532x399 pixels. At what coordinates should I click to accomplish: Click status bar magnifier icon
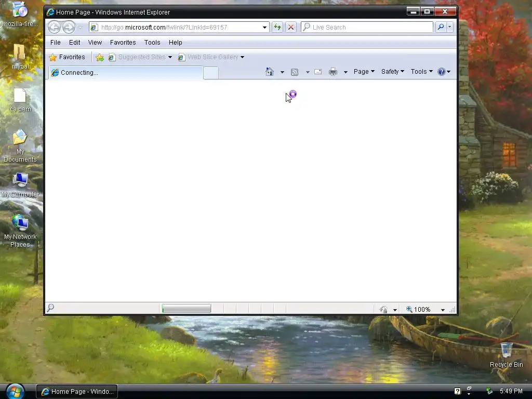click(x=50, y=308)
